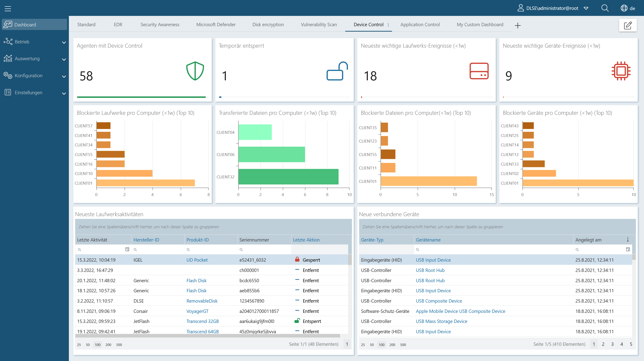Image resolution: width=644 pixels, height=361 pixels.
Task: Select the row dated 3.3.2022, 16:47:29
Action: 212,270
